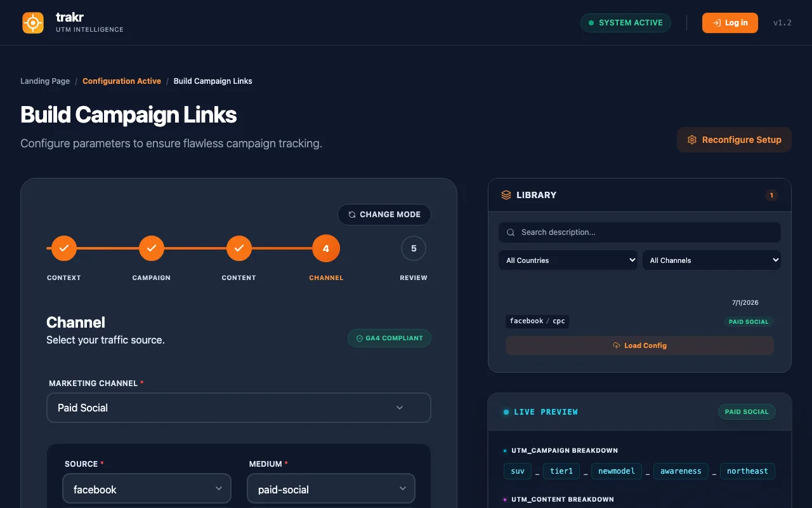Go to the completed Context step

64,248
